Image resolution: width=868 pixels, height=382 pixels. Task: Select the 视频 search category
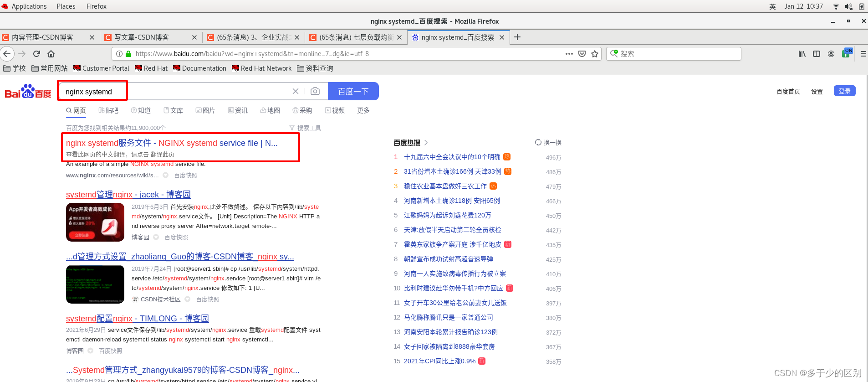335,110
